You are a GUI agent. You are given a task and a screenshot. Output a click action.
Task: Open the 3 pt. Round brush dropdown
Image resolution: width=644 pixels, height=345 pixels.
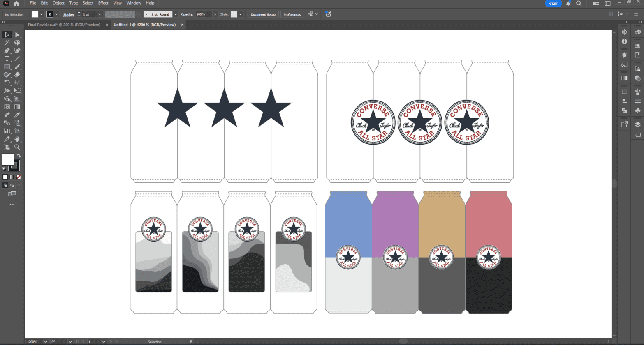176,14
